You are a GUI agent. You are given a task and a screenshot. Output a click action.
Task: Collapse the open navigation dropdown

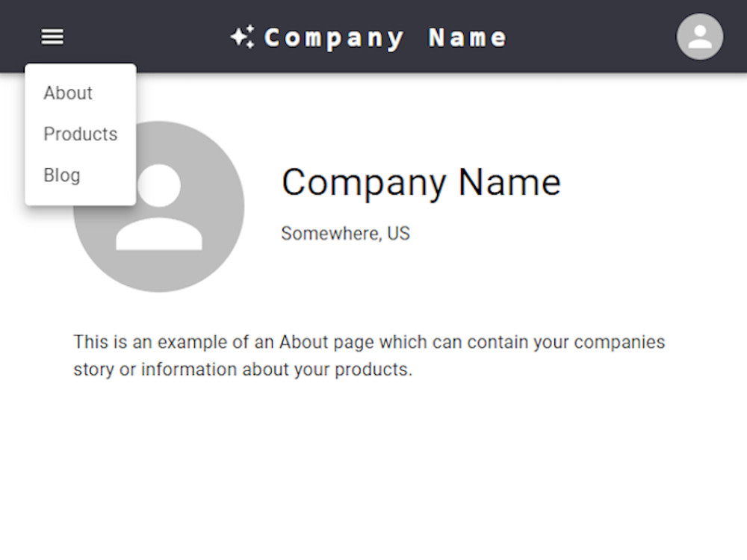click(52, 36)
